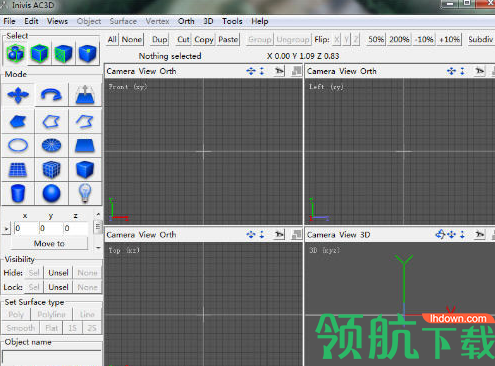Click the Subdiv button
Screen dimensions: 495x366
click(481, 39)
